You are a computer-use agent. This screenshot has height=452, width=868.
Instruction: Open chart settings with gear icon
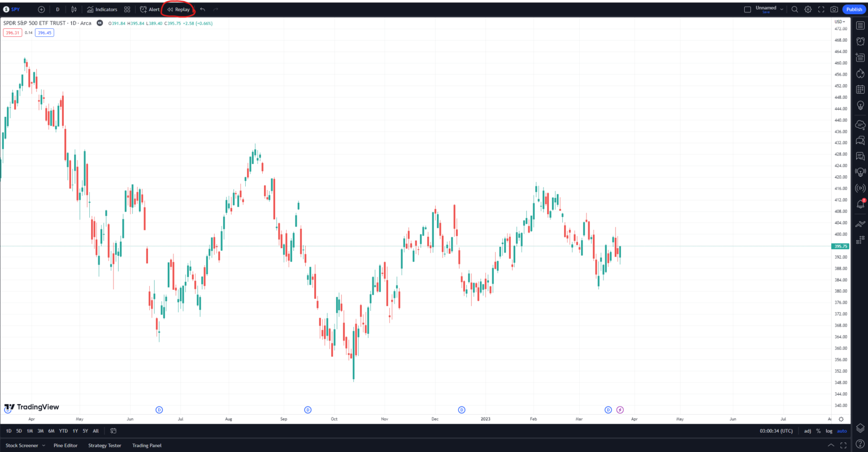[x=808, y=9]
